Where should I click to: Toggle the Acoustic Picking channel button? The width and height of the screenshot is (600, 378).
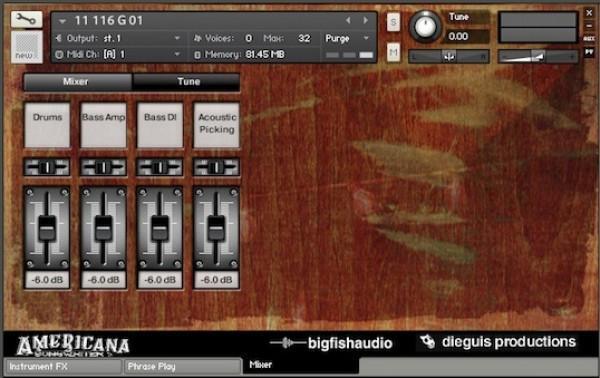[x=217, y=125]
